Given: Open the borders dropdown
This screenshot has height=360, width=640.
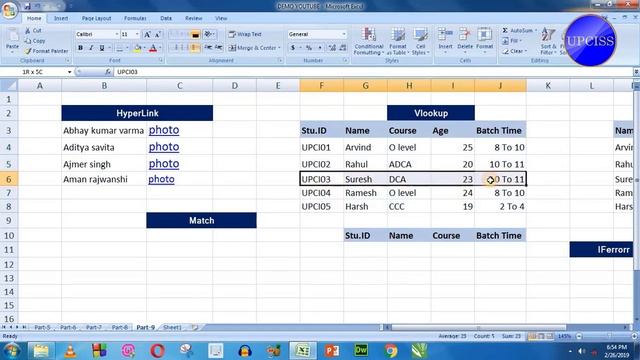Looking at the screenshot, I should [x=127, y=48].
